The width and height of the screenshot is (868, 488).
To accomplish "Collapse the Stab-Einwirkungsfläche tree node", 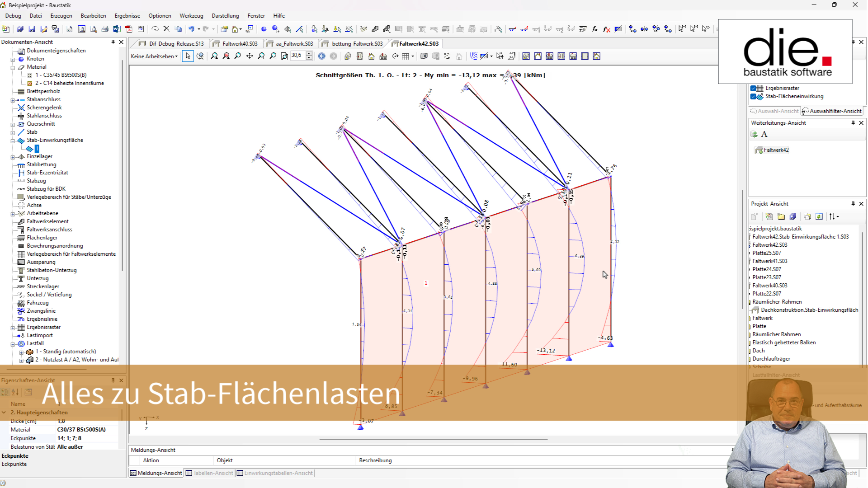I will (x=13, y=141).
